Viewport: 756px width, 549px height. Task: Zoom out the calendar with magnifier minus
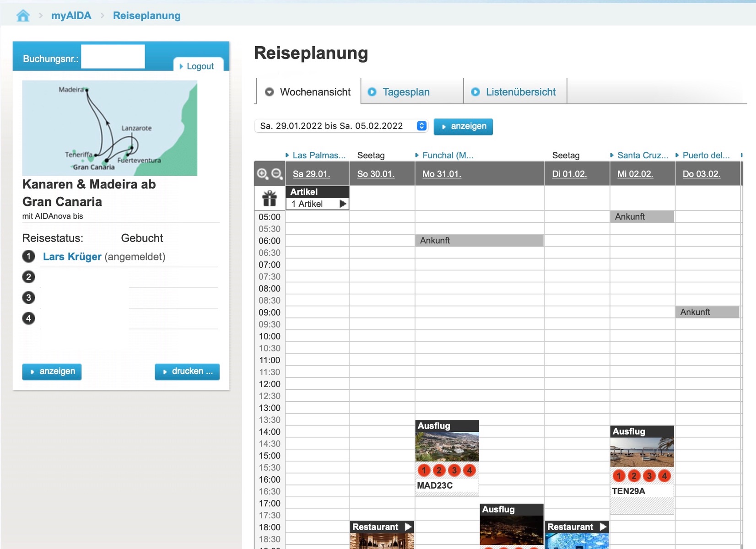(x=276, y=174)
